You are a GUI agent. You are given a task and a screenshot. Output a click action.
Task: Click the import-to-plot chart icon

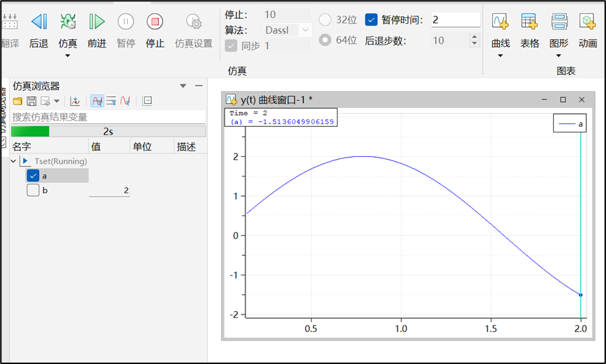coord(75,101)
